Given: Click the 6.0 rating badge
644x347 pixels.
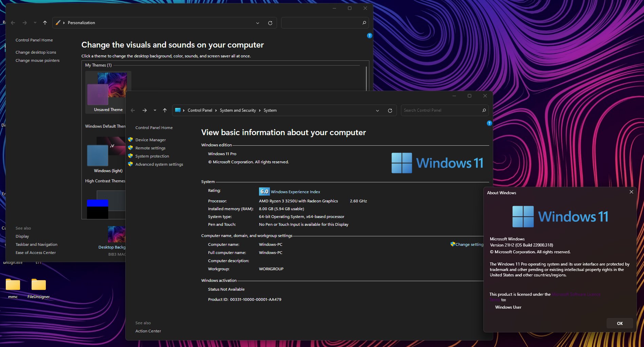Looking at the screenshot, I should click(264, 191).
